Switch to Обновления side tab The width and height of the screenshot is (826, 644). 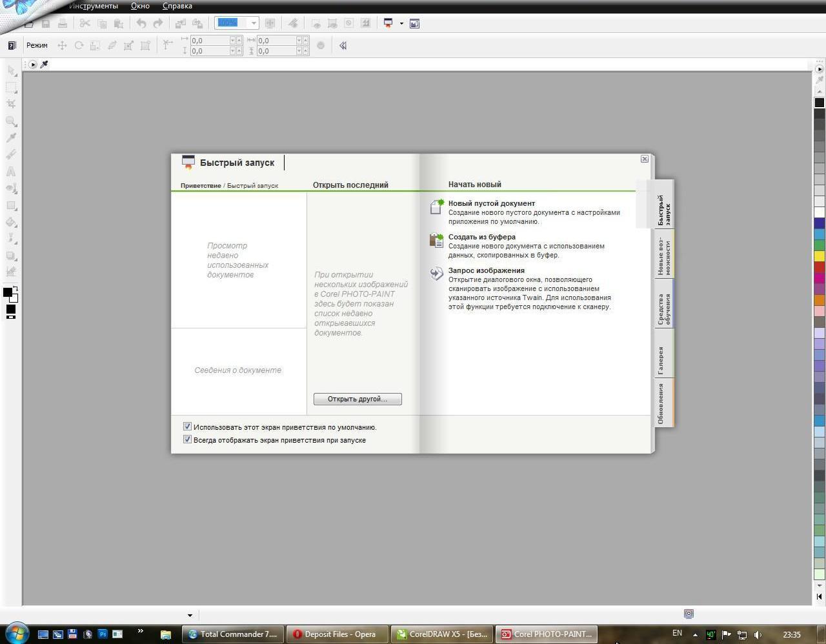(664, 403)
